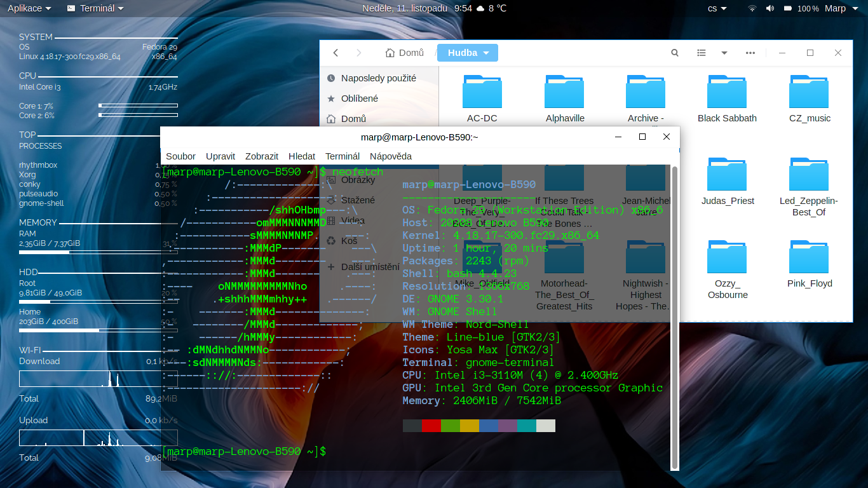
Task: Open the Hledat terminal menu
Action: pyautogui.click(x=302, y=156)
